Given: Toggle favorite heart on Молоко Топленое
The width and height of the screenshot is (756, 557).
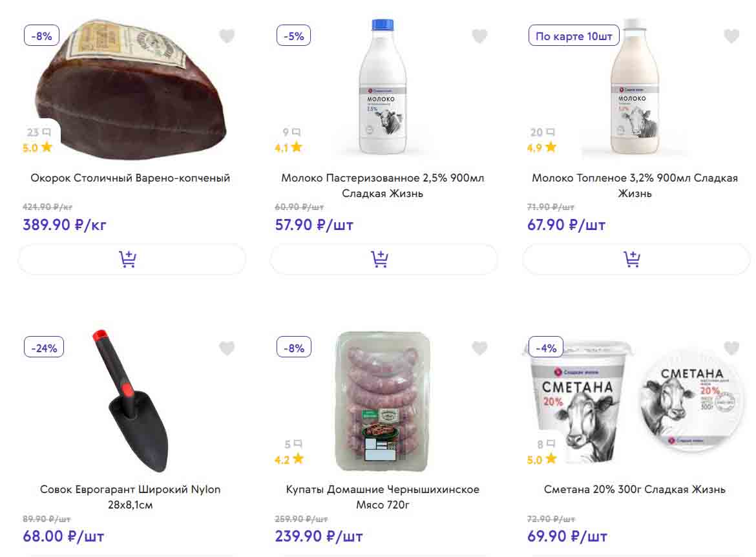Looking at the screenshot, I should tap(731, 36).
